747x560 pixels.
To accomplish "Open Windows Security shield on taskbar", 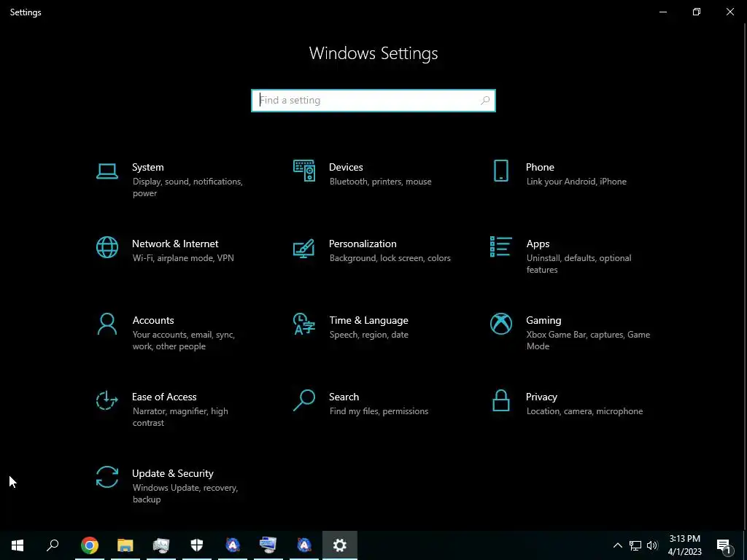I will click(197, 545).
